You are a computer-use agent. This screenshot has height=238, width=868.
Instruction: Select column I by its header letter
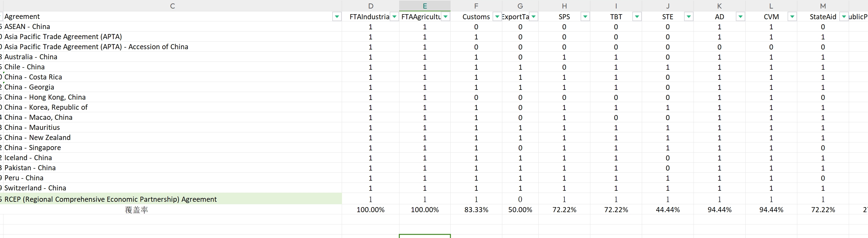(x=616, y=6)
